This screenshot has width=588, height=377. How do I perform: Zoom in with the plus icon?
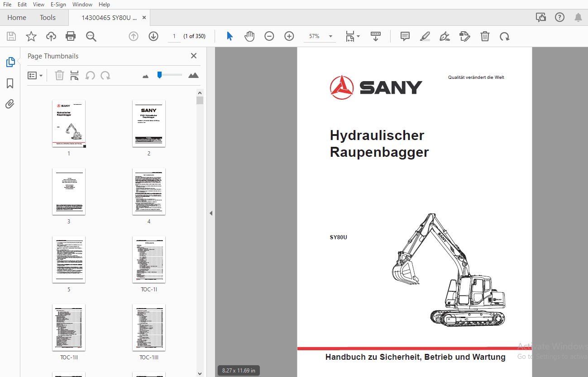[289, 36]
